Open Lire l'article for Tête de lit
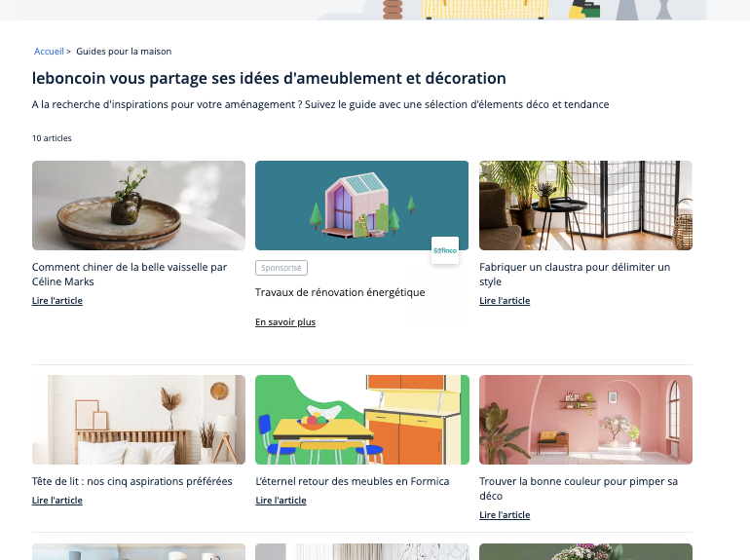Screen dimensions: 750x560 [x=57, y=501]
